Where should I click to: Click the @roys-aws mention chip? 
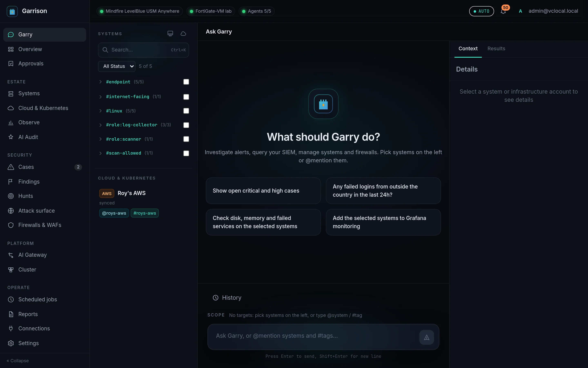point(114,213)
